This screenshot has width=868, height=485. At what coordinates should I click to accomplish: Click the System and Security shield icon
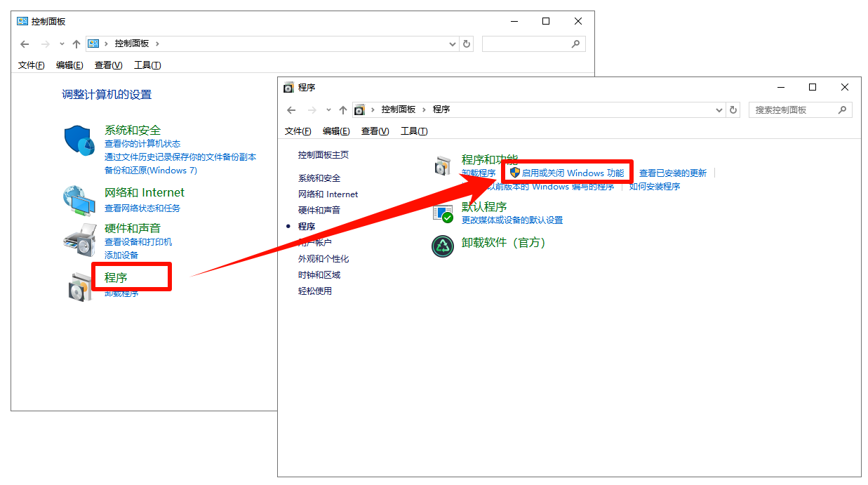(x=79, y=140)
